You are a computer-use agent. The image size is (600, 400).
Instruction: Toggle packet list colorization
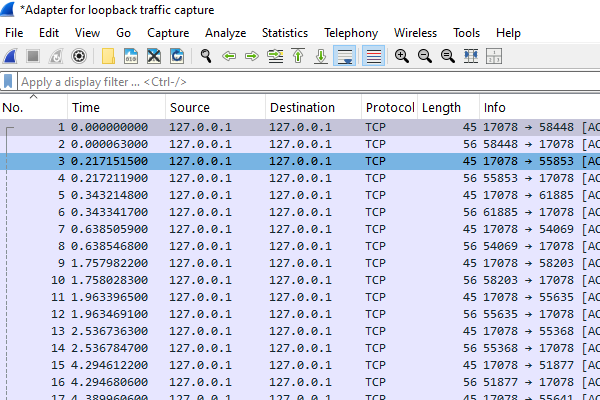(x=373, y=56)
